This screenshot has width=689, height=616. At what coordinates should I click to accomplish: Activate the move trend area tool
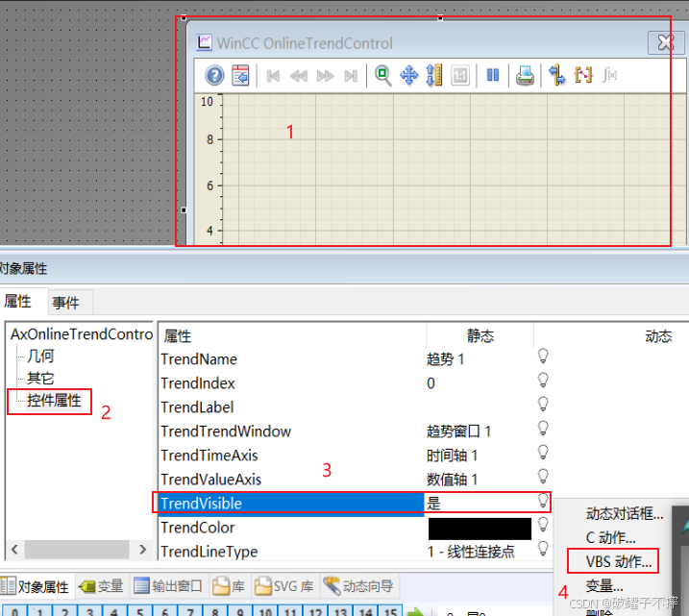(408, 75)
